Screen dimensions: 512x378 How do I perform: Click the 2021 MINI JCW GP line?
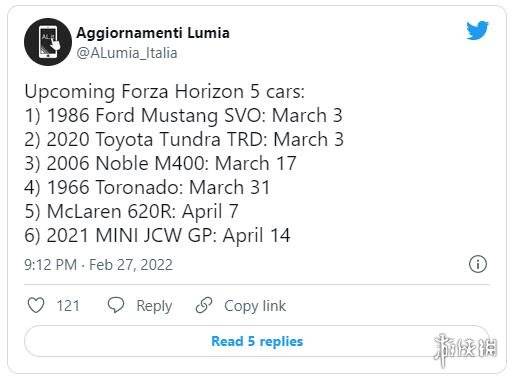pyautogui.click(x=157, y=236)
